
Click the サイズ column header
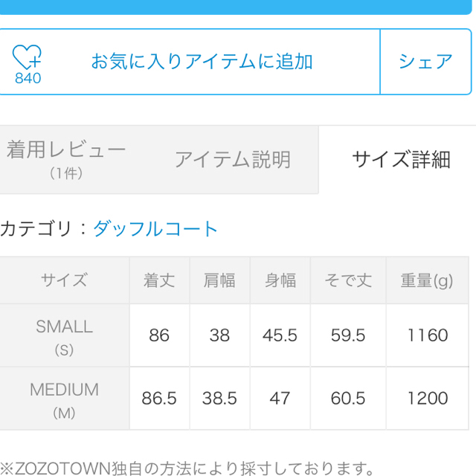(65, 280)
